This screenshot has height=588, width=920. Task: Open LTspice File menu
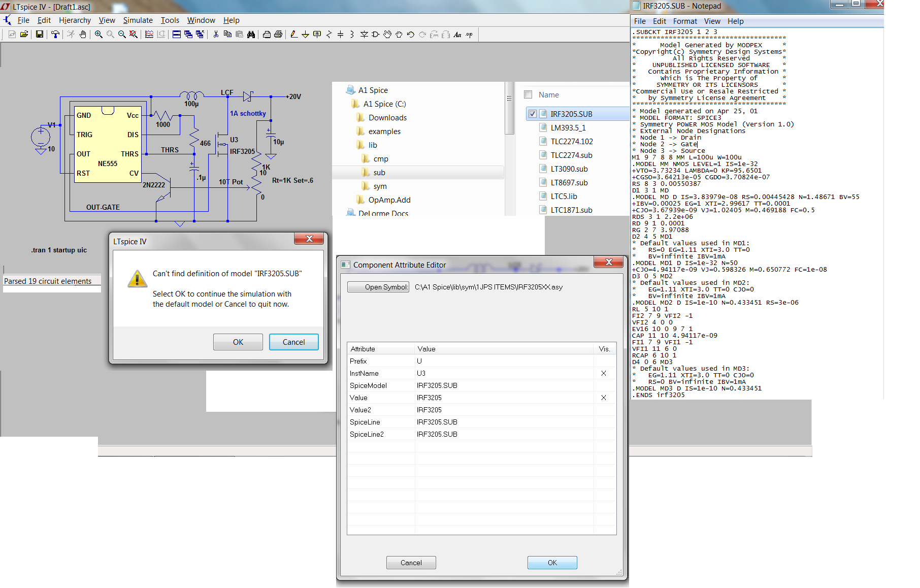(x=23, y=20)
